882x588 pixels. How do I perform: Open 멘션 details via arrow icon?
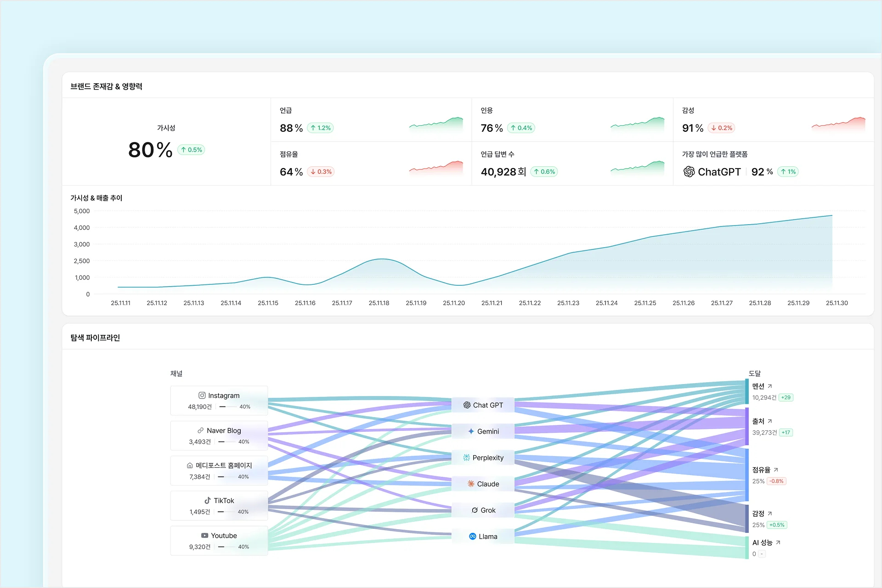(770, 386)
